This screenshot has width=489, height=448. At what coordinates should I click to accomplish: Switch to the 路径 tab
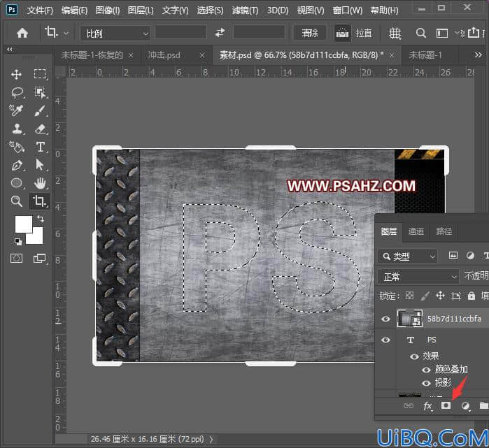pyautogui.click(x=444, y=231)
